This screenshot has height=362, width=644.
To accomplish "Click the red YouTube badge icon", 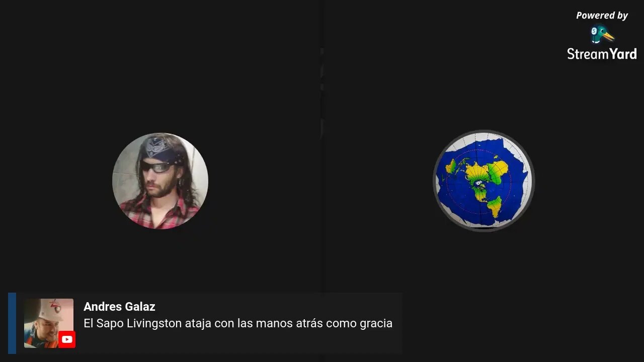I will coord(66,339).
